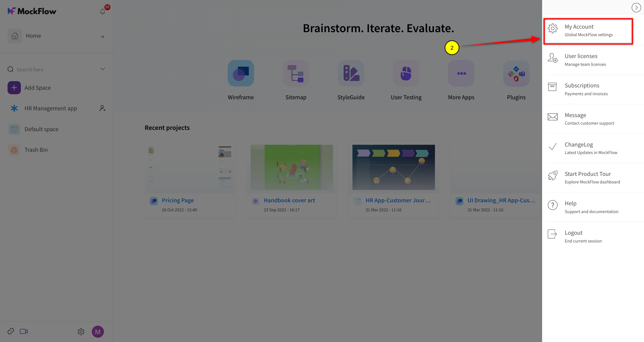This screenshot has width=644, height=342.
Task: Open My Account menu item
Action: pyautogui.click(x=588, y=31)
